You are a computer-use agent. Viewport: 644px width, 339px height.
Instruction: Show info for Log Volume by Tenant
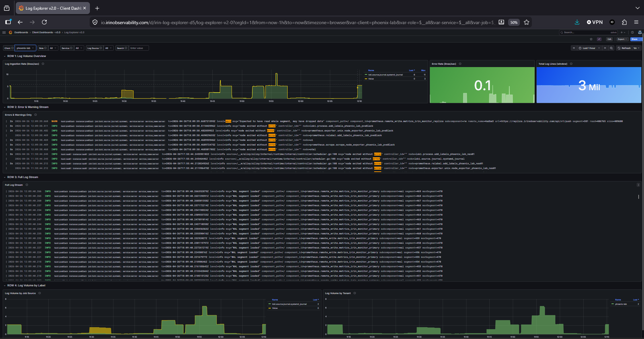click(x=355, y=293)
